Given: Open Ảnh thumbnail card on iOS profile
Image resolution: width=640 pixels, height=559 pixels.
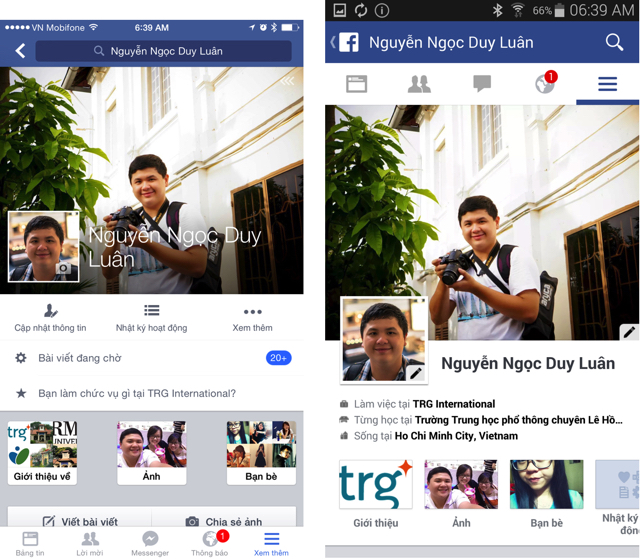Looking at the screenshot, I should 151,453.
